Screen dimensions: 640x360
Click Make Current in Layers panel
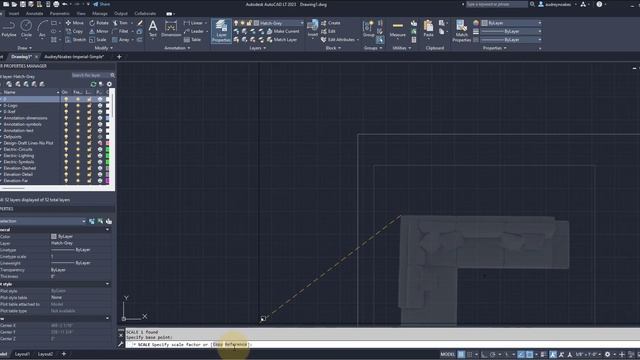coord(282,31)
